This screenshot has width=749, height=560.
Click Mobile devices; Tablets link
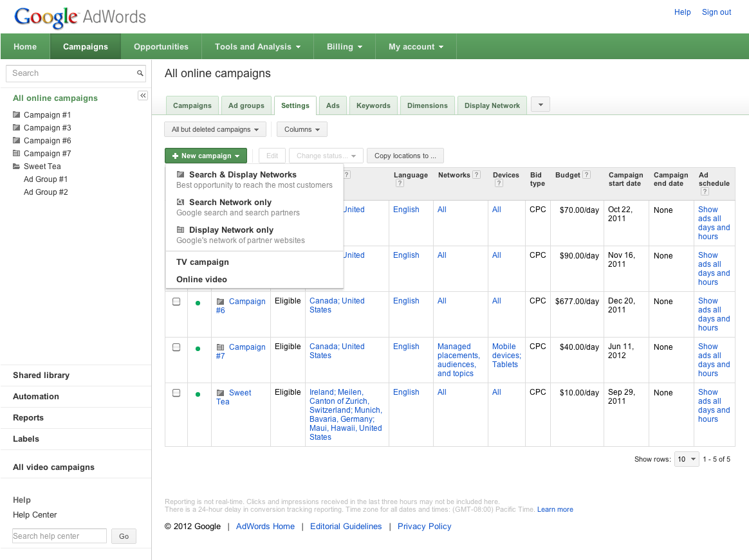(506, 355)
